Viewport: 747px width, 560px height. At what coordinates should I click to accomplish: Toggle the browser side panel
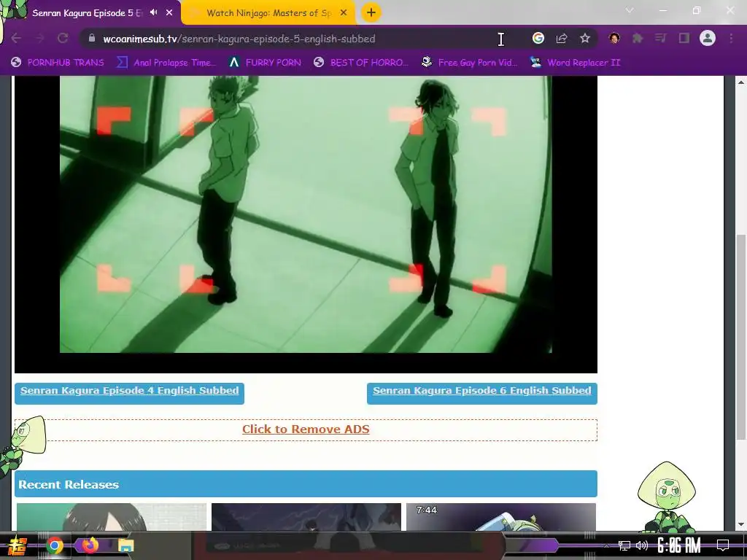[684, 38]
